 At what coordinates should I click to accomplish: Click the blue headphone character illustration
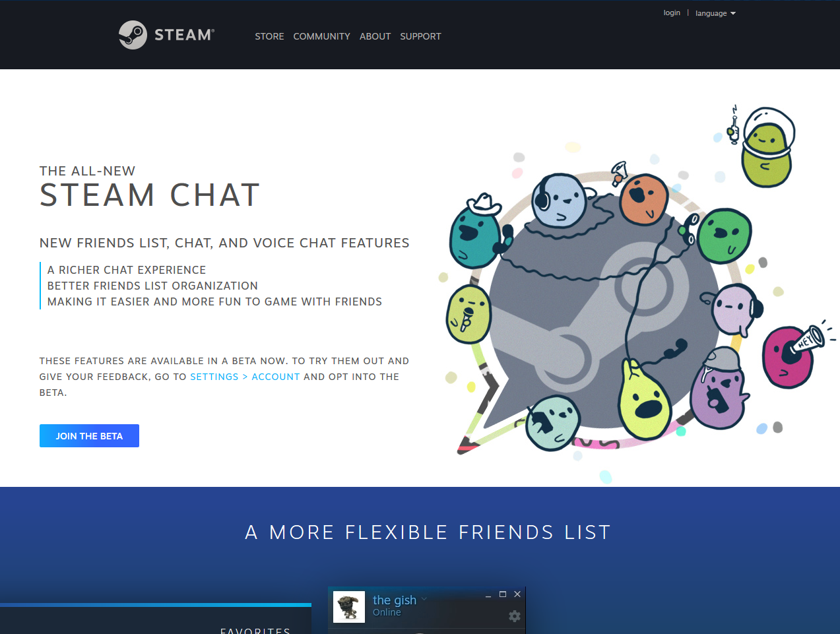pyautogui.click(x=559, y=201)
